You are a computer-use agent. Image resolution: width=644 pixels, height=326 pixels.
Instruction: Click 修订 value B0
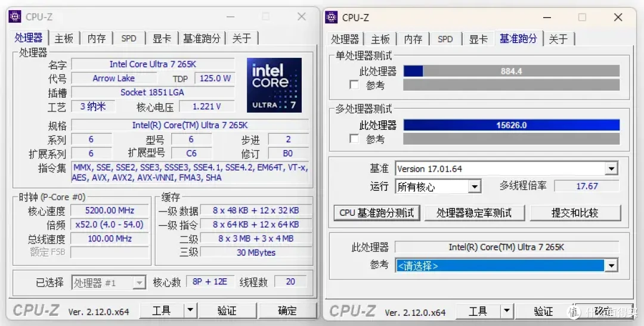point(288,153)
